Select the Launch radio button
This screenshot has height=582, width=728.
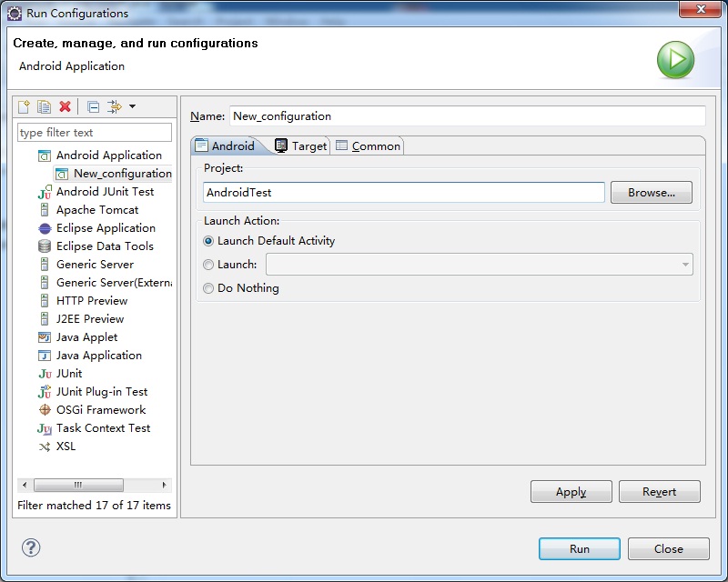208,265
